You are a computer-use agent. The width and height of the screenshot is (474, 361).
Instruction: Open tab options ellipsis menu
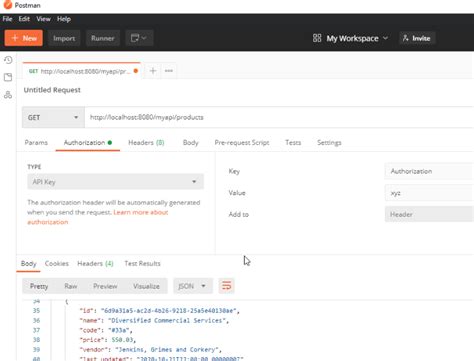pyautogui.click(x=169, y=71)
